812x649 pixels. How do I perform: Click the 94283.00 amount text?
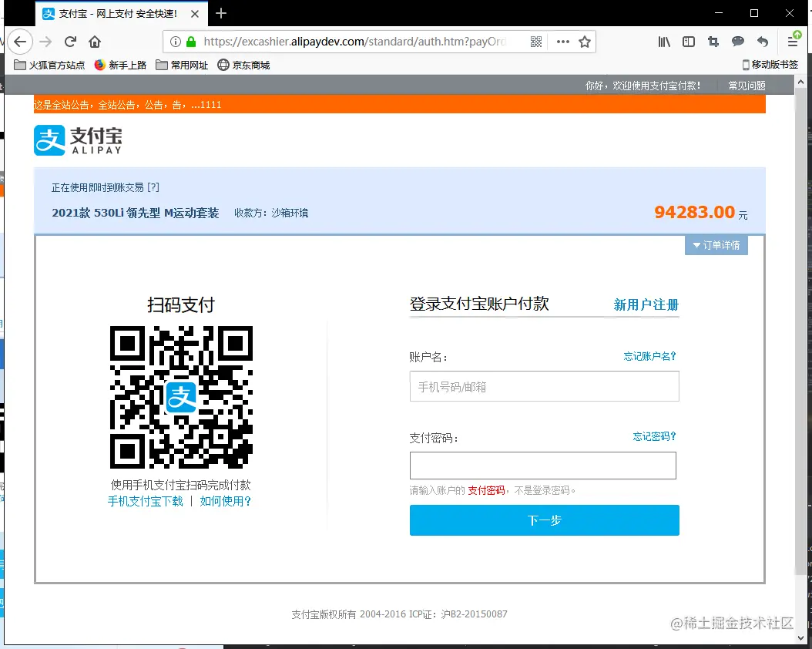[x=694, y=213]
